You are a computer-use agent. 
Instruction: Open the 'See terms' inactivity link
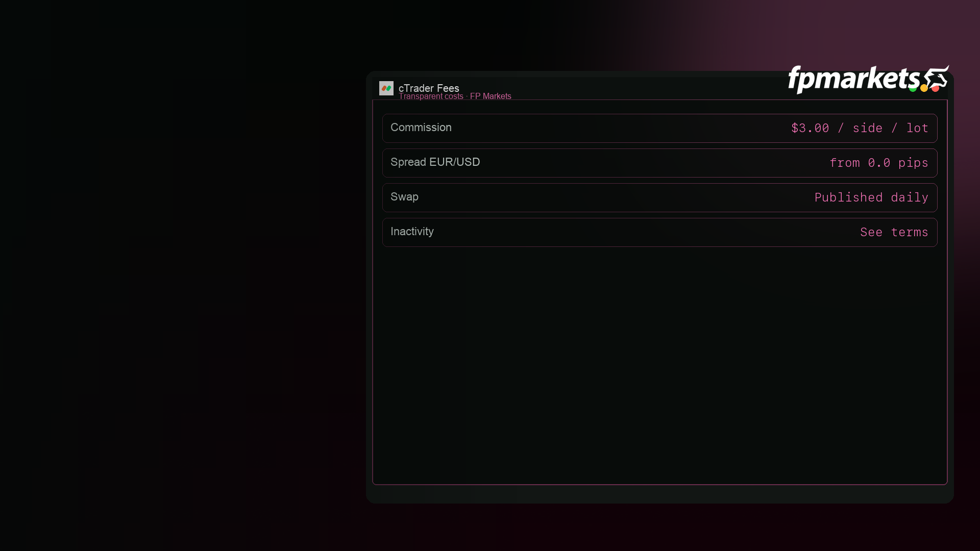[894, 232]
